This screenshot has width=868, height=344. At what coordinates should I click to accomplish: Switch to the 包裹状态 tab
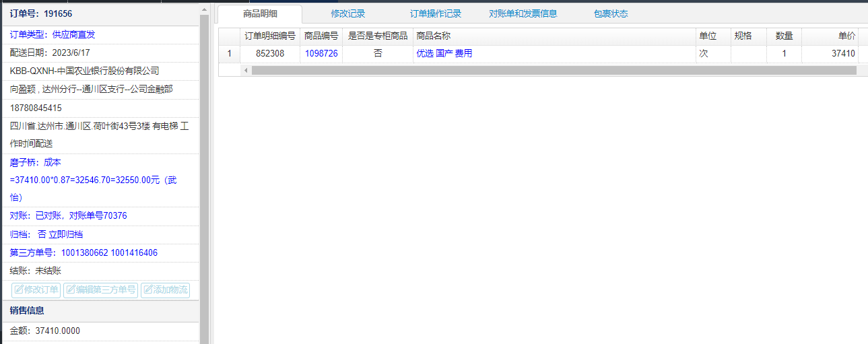click(611, 13)
